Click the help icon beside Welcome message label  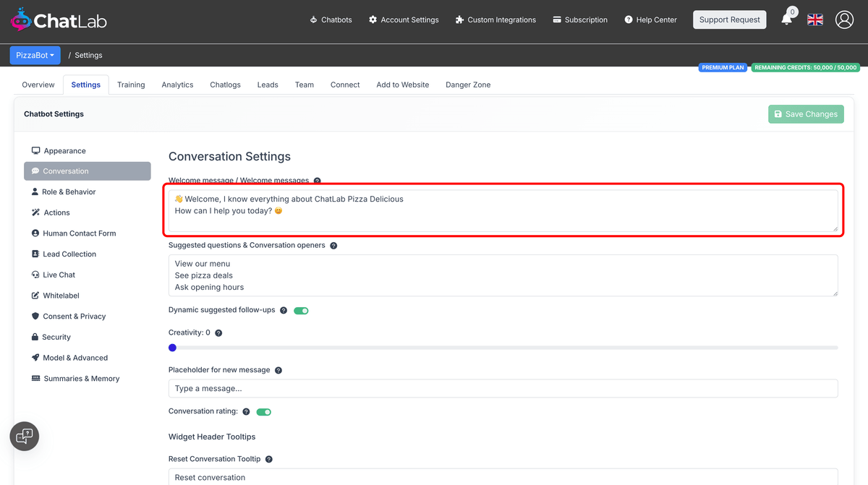pos(317,181)
